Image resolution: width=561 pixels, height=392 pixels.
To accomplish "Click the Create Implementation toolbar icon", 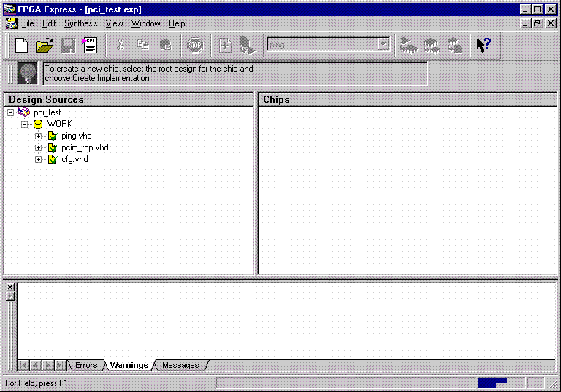I will 248,45.
